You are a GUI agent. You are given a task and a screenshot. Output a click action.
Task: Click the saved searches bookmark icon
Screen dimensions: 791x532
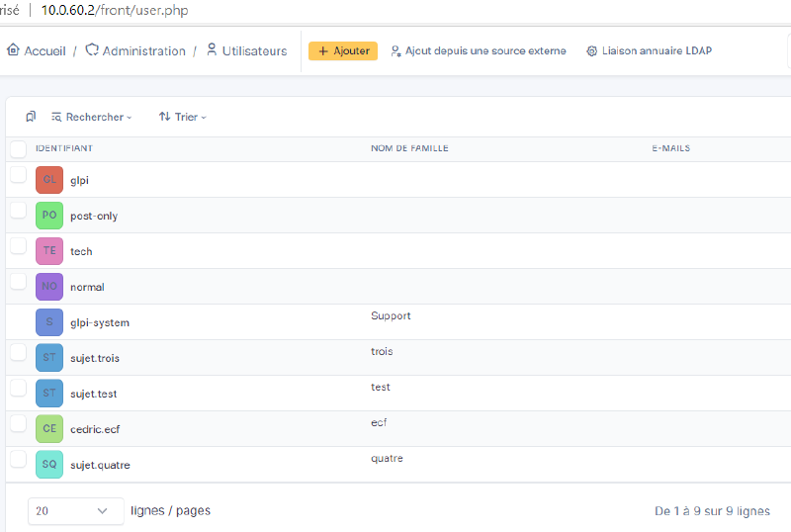pos(31,117)
